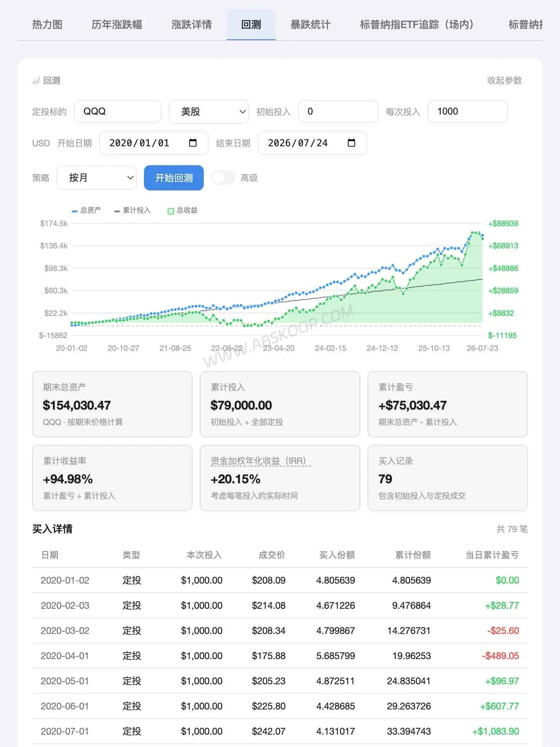Screen dimensions: 560x747
Task: Switch to the 历年涨跌幅 tab
Action: tap(117, 25)
